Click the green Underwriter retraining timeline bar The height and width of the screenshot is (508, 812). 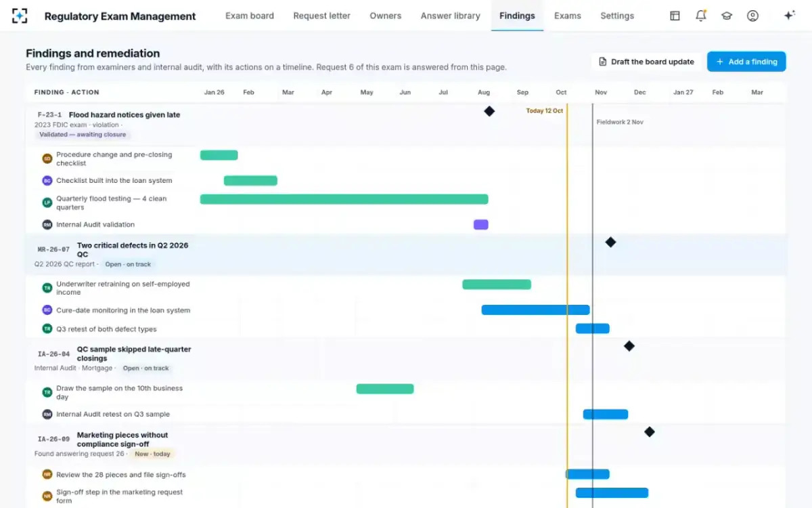point(497,284)
